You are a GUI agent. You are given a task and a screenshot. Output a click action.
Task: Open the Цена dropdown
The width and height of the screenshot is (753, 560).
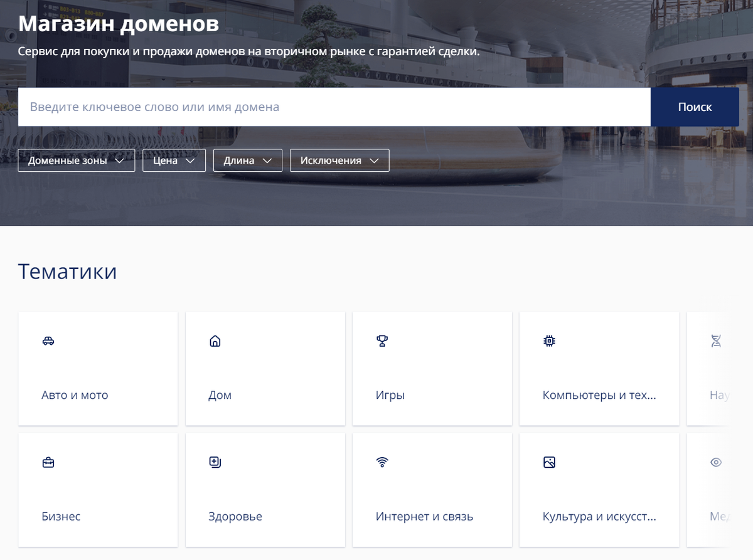point(174,160)
